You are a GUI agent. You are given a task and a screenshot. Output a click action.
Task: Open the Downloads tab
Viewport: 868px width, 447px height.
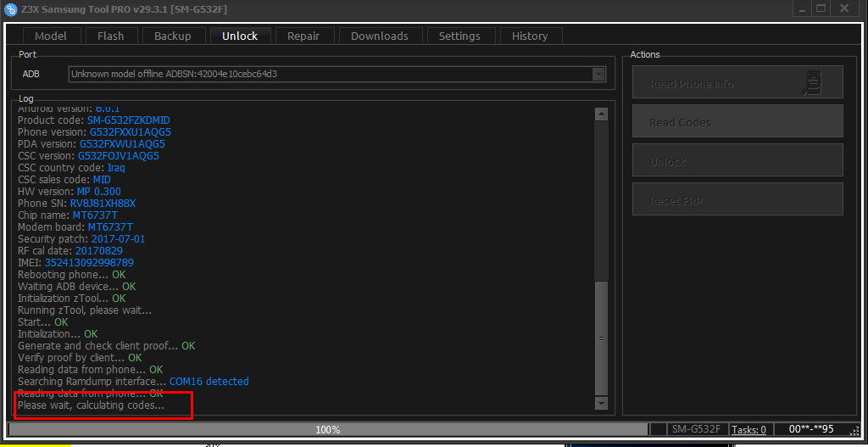pyautogui.click(x=380, y=36)
